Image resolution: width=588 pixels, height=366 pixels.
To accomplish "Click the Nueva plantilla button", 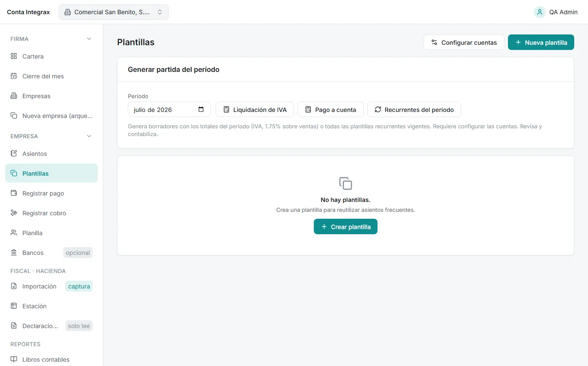I will pyautogui.click(x=541, y=42).
